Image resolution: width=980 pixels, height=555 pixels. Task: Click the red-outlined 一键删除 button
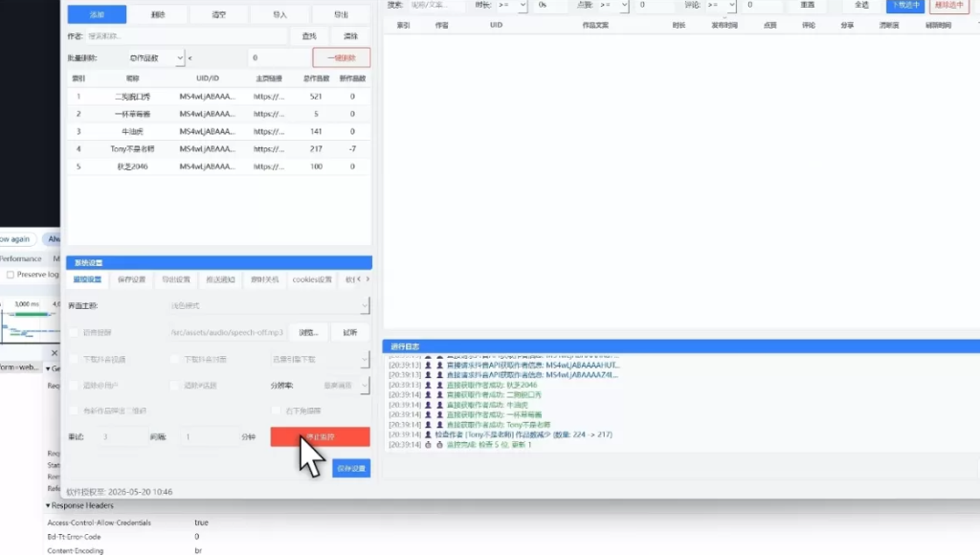(x=342, y=58)
